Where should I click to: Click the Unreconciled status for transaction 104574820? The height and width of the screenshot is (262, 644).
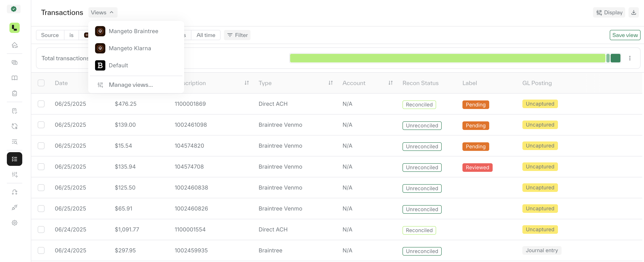(422, 146)
